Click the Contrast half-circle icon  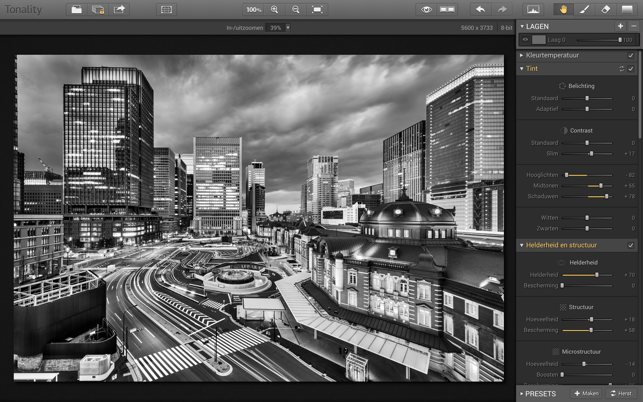click(x=564, y=130)
